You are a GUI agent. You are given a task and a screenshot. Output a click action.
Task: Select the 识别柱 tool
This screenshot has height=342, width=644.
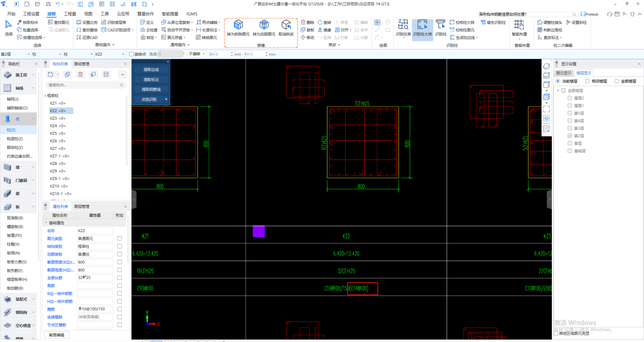[441, 28]
